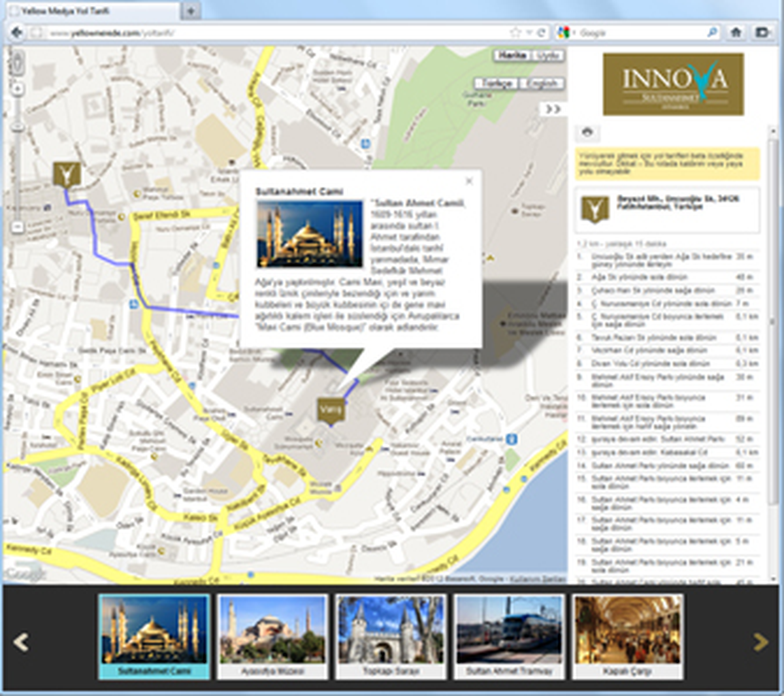This screenshot has height=696, width=784.
Task: Click into the Google search field
Action: pyautogui.click(x=640, y=32)
